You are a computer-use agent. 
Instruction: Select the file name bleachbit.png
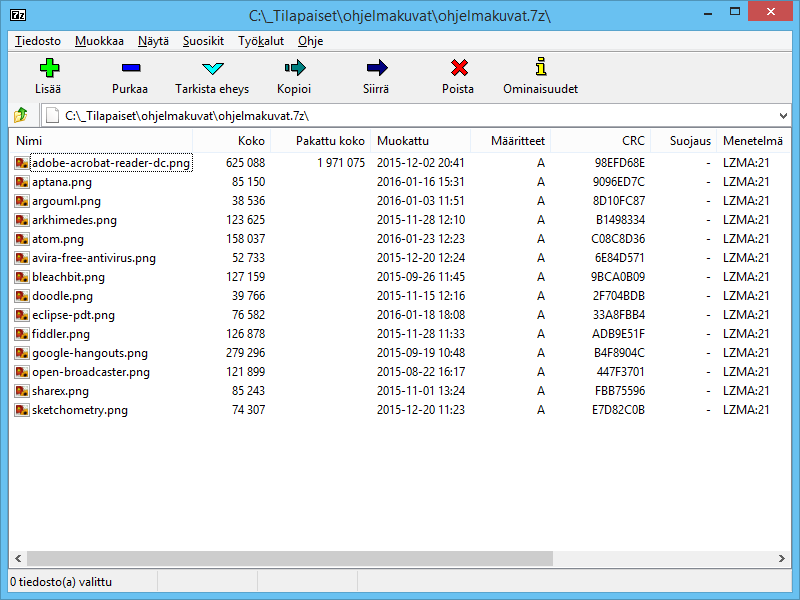pos(68,277)
